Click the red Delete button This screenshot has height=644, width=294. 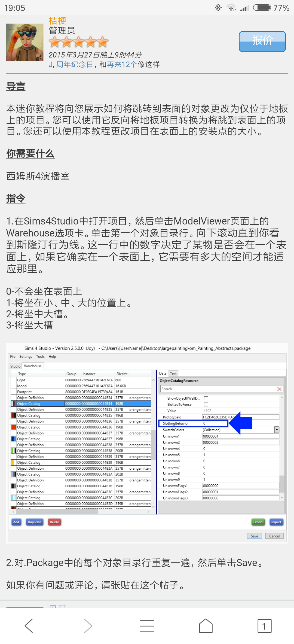click(x=54, y=522)
